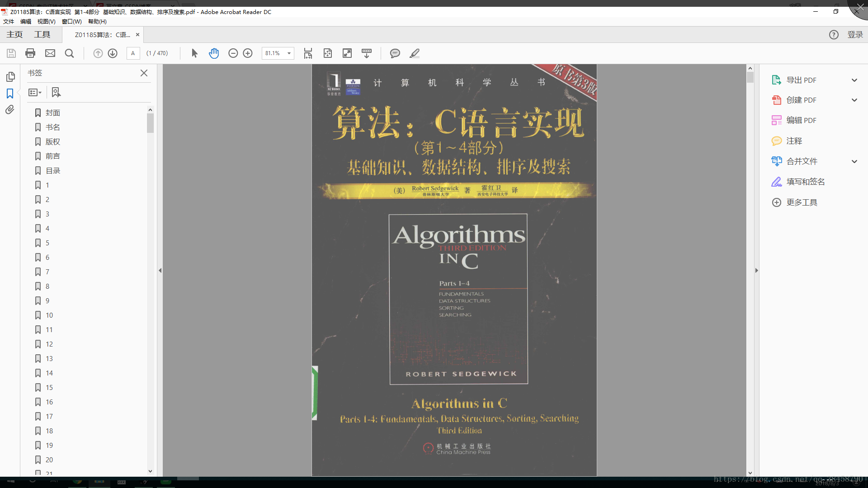Jump to the 书名 bookmark
This screenshot has height=488, width=868.
[x=52, y=127]
